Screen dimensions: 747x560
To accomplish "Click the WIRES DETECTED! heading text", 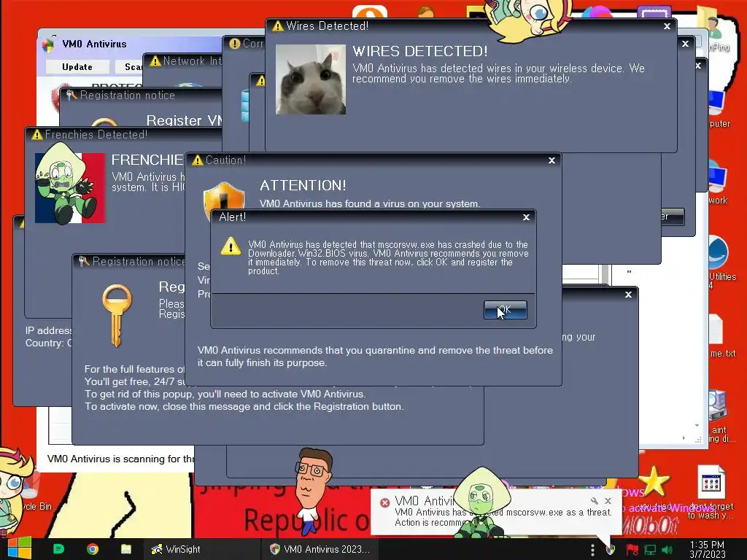I will [x=420, y=52].
